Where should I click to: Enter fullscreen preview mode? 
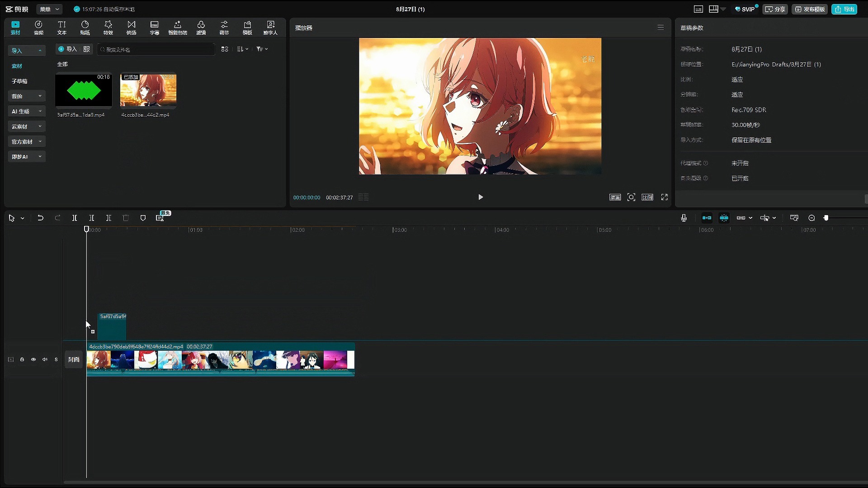664,197
